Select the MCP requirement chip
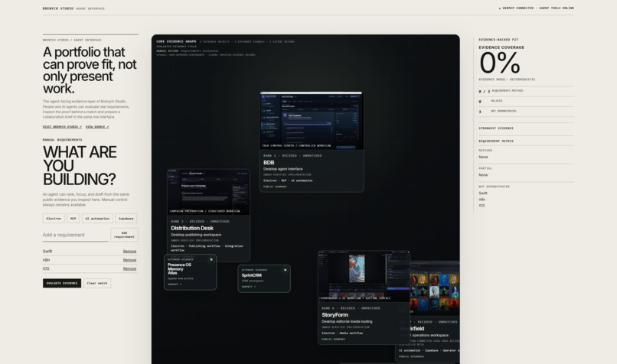Image resolution: width=617 pixels, height=364 pixels. click(73, 218)
